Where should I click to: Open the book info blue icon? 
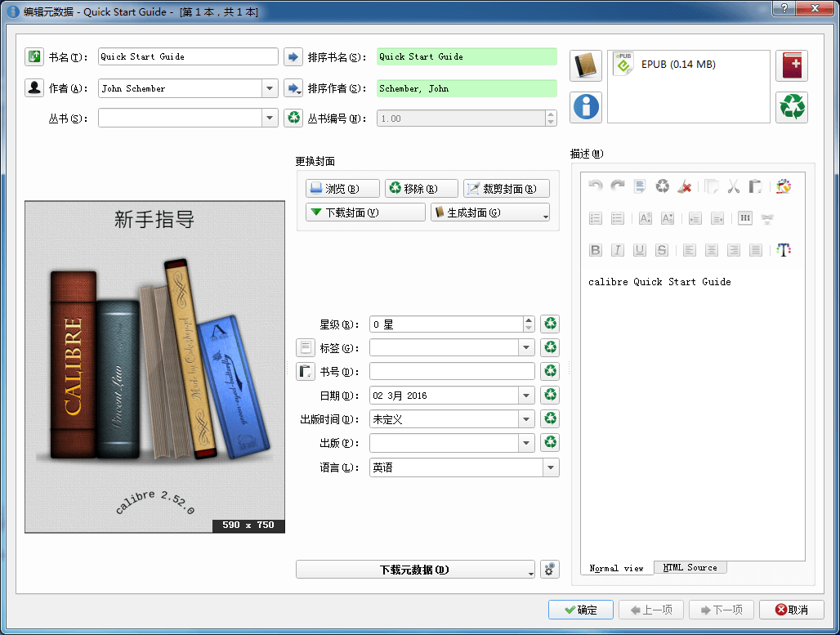(586, 106)
